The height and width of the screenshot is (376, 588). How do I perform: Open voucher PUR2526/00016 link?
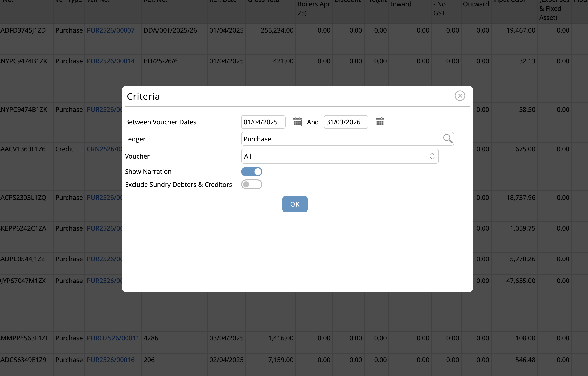point(111,360)
